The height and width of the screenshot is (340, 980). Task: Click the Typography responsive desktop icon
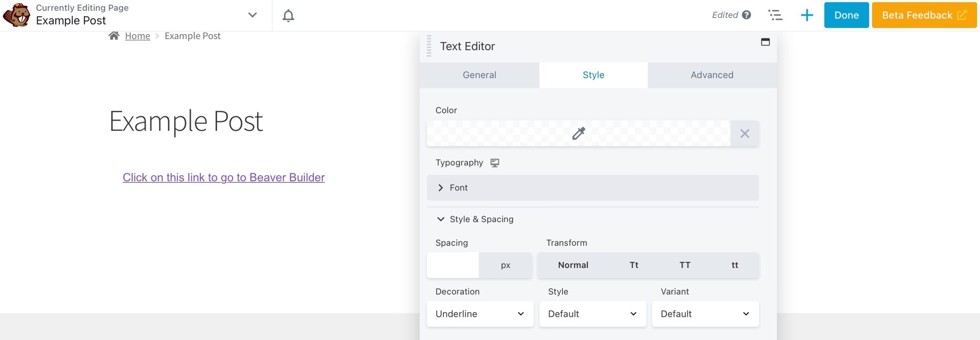[495, 163]
